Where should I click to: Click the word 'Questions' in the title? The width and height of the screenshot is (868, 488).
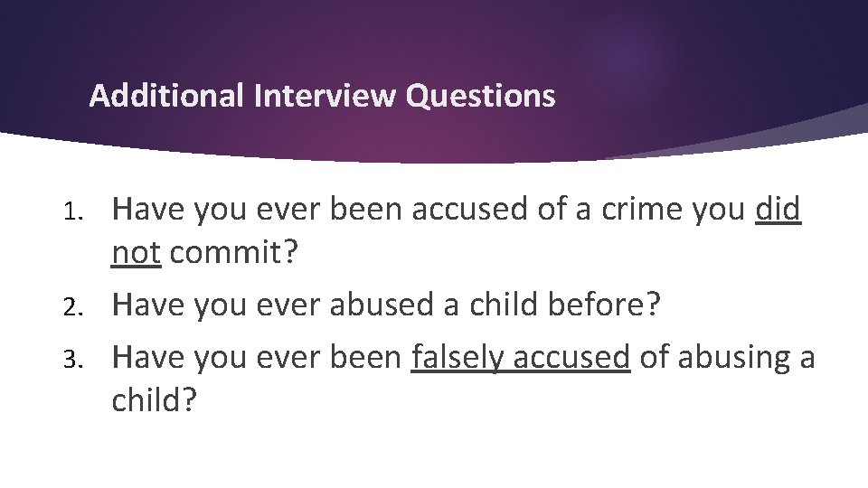(x=480, y=95)
